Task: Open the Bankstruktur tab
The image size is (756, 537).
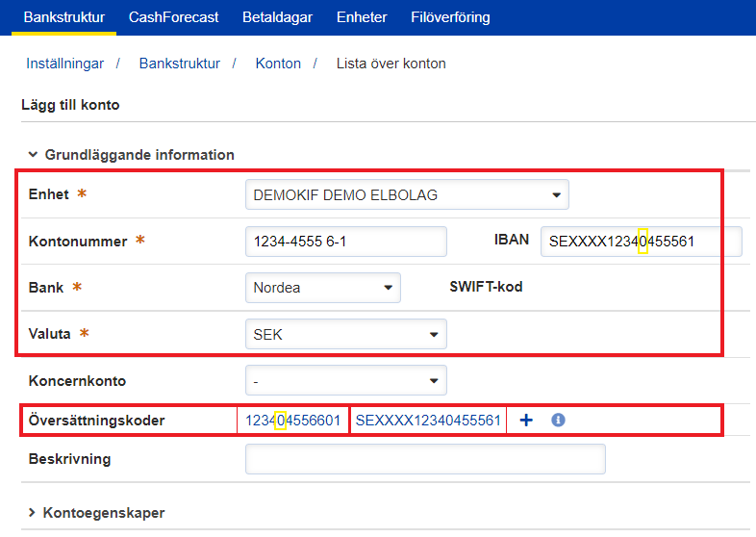Action: tap(64, 17)
